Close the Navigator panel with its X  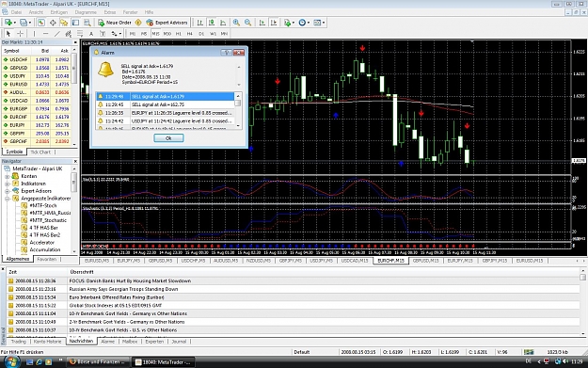click(75, 161)
